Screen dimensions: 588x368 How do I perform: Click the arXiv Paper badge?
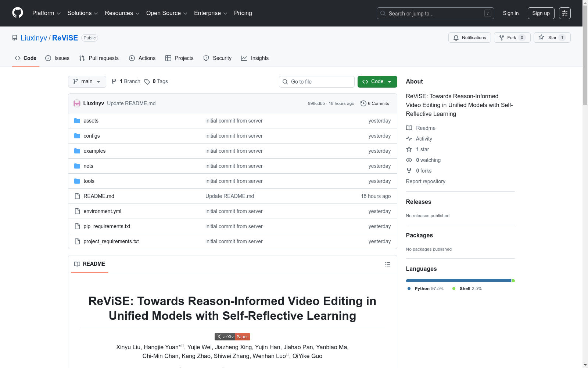232,337
